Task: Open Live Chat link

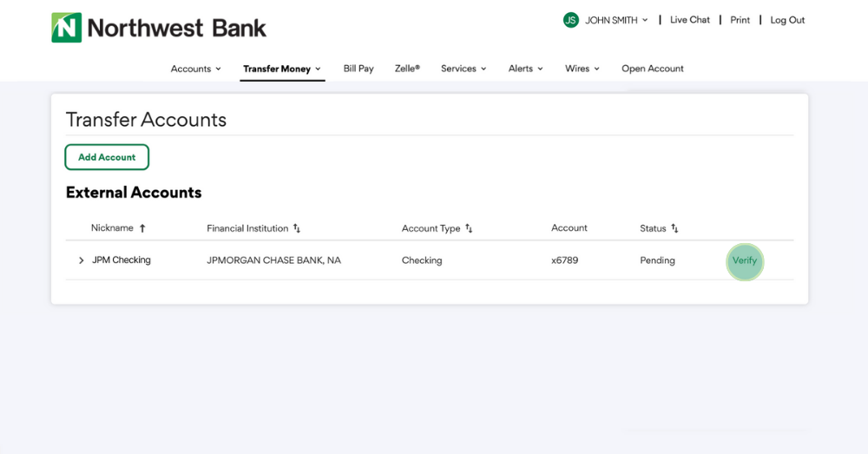Action: 690,20
